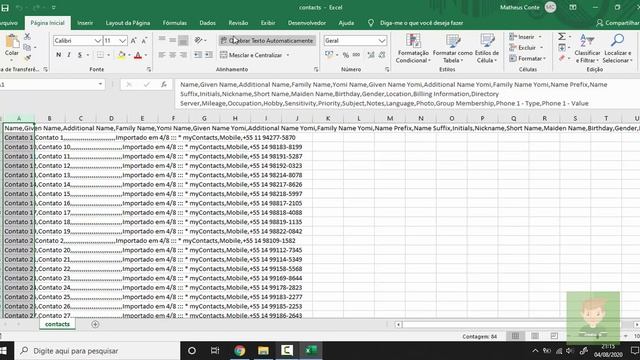Image resolution: width=640 pixels, height=360 pixels.
Task: Select column K header
Action: click(328, 118)
